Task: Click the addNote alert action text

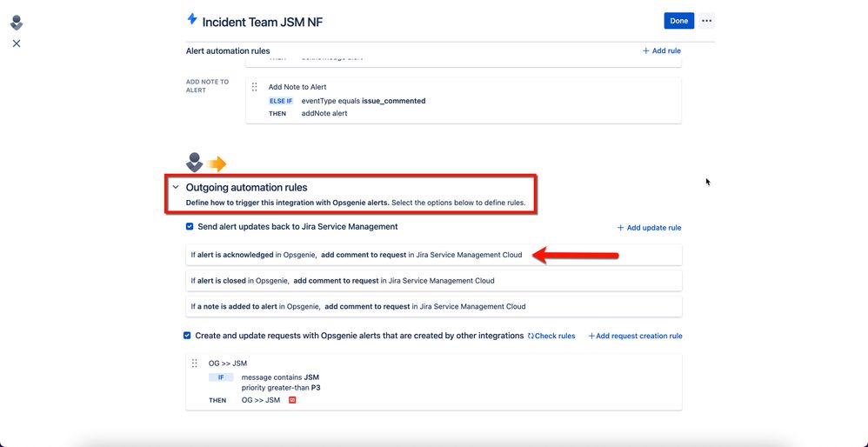Action: (x=324, y=113)
